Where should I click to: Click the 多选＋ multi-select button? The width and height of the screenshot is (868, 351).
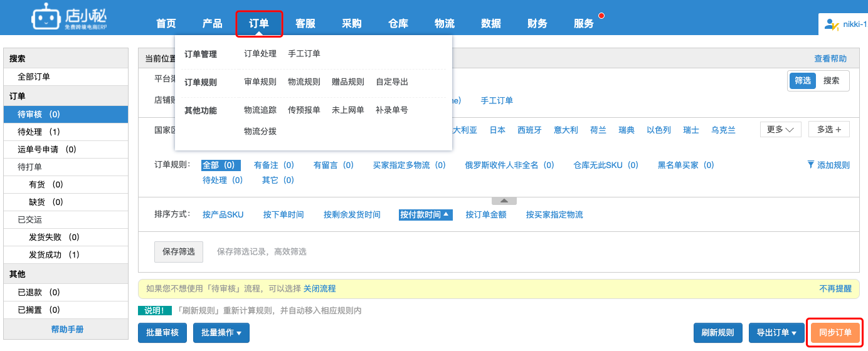click(x=829, y=130)
